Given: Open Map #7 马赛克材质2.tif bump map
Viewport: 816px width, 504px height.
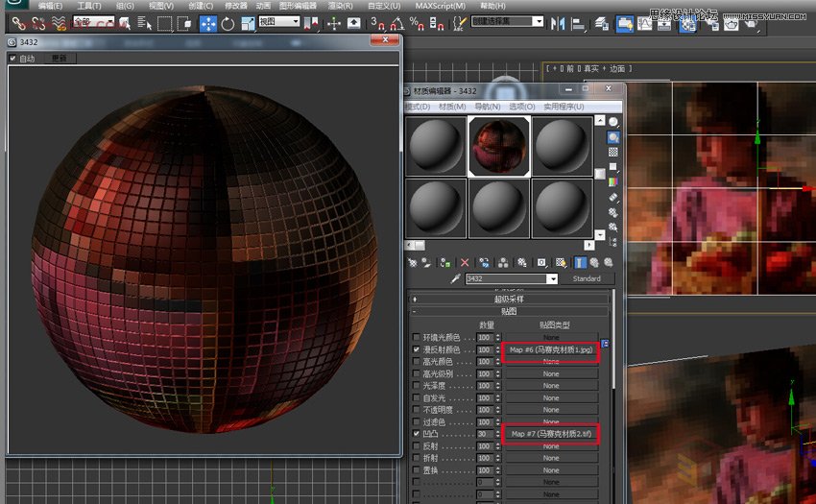Looking at the screenshot, I should (x=551, y=434).
